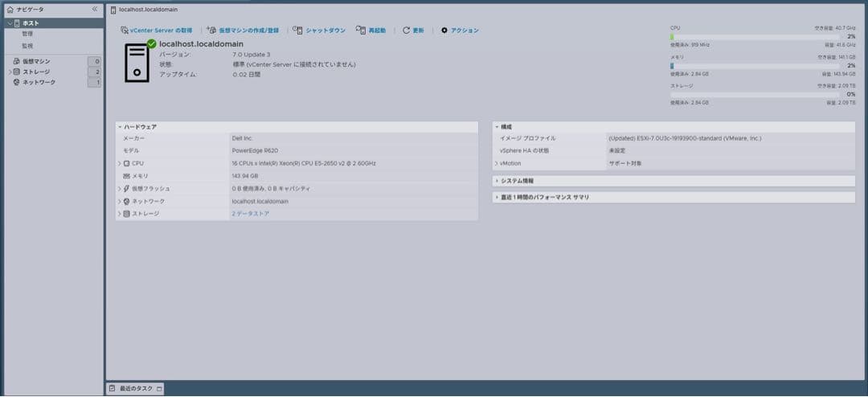Click the vCenter Server の取得 toolbar icon
Viewport: 868px width, 397px height.
coord(125,31)
